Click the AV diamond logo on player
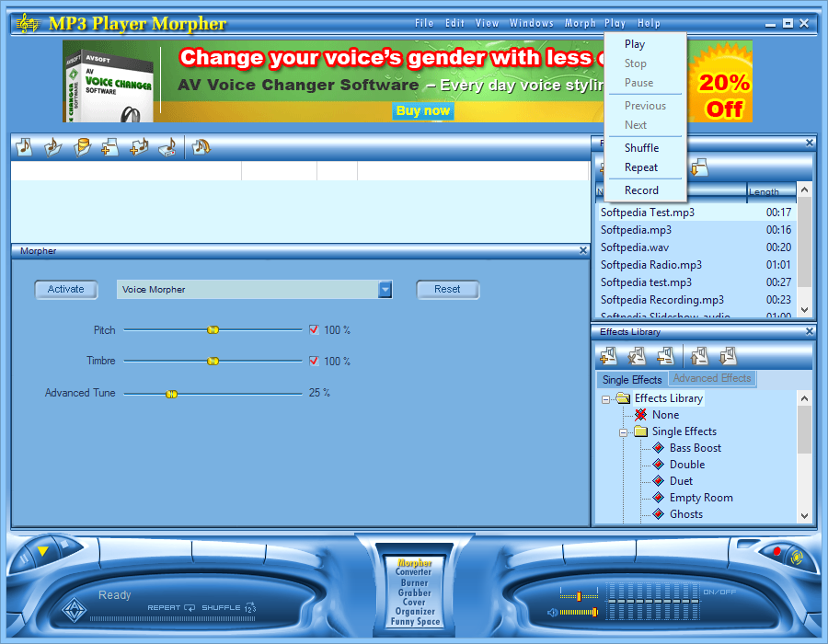 [74, 610]
